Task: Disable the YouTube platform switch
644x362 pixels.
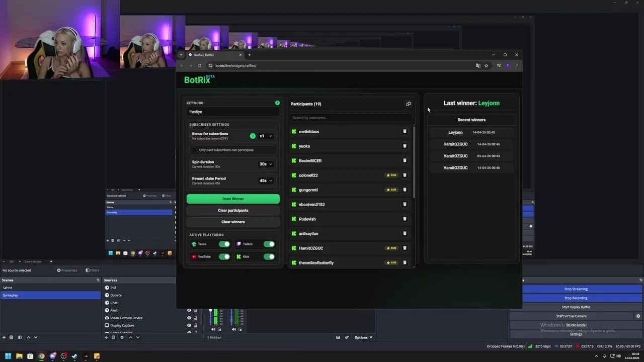Action: (x=224, y=257)
